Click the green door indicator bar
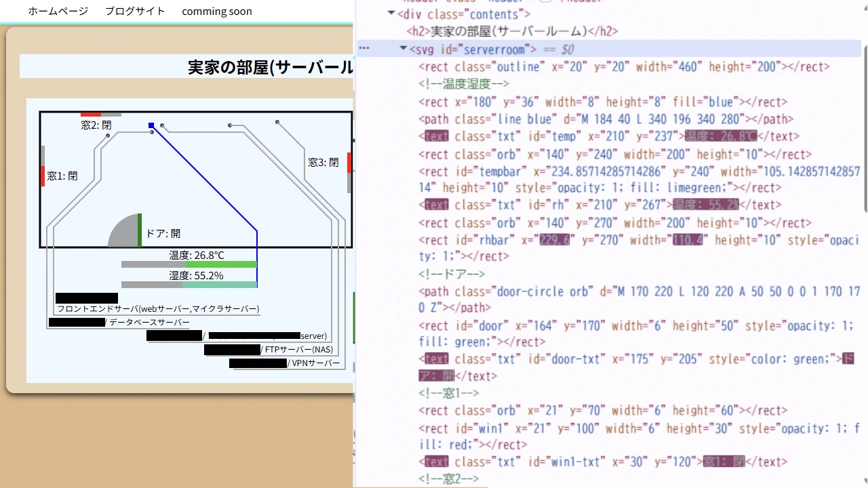The height and width of the screenshot is (488, 868). [140, 230]
